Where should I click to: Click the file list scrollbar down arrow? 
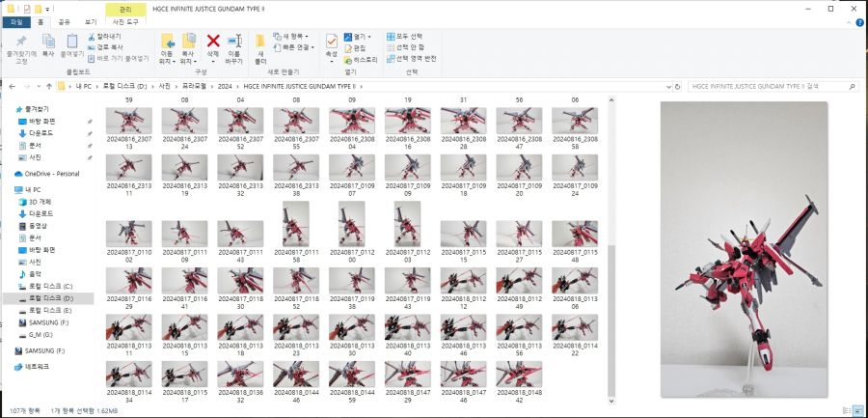tap(611, 401)
